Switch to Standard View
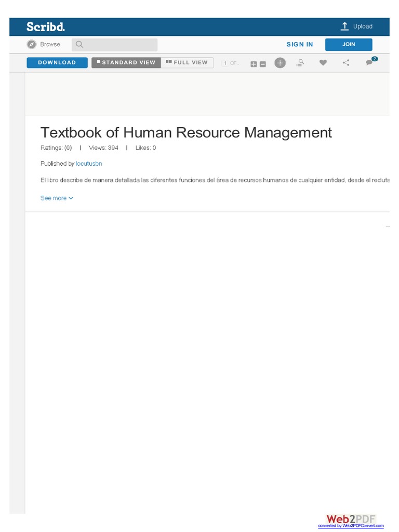This screenshot has width=399, height=532. [x=126, y=62]
